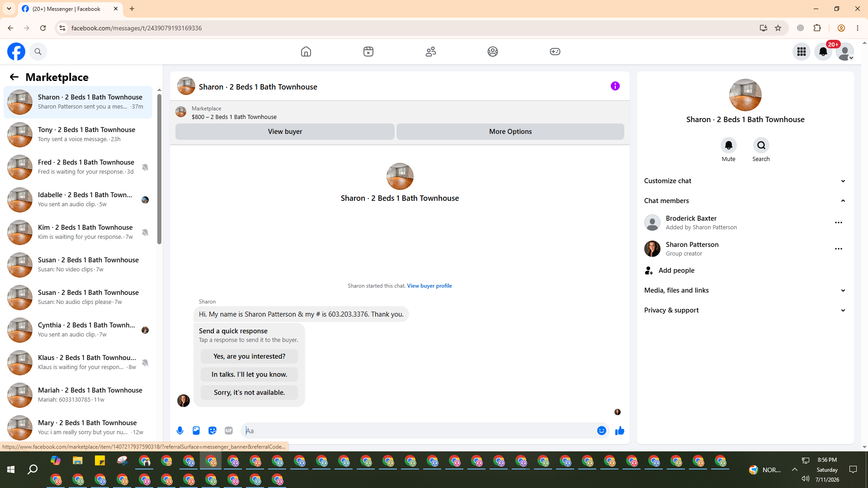Click the View buyer button
Image resolution: width=868 pixels, height=488 pixels.
tap(285, 132)
